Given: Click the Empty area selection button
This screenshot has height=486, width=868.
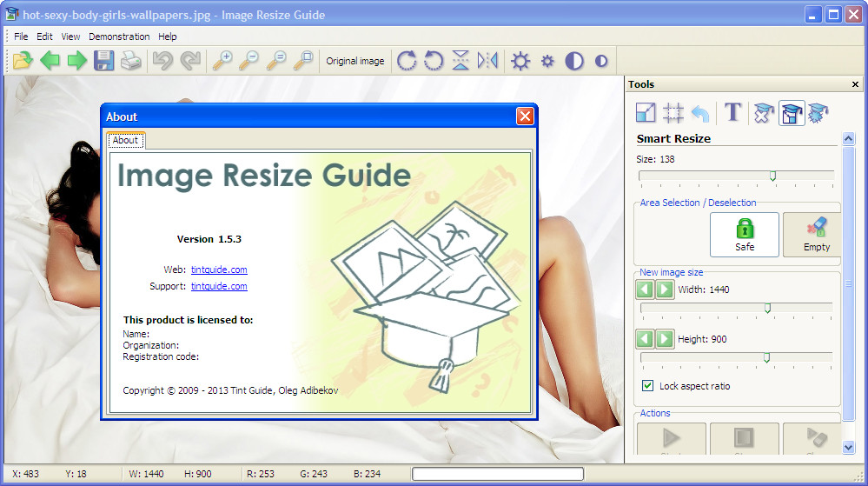Looking at the screenshot, I should (x=812, y=235).
